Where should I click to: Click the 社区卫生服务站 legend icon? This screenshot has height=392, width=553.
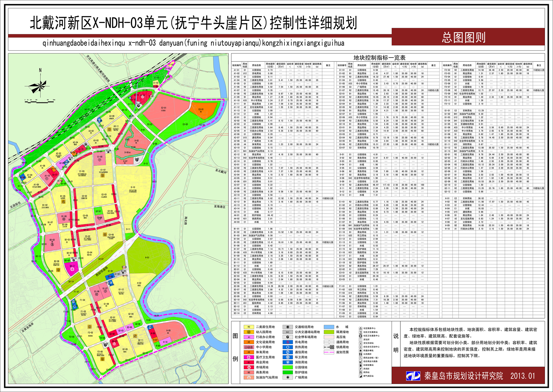tap(361, 332)
